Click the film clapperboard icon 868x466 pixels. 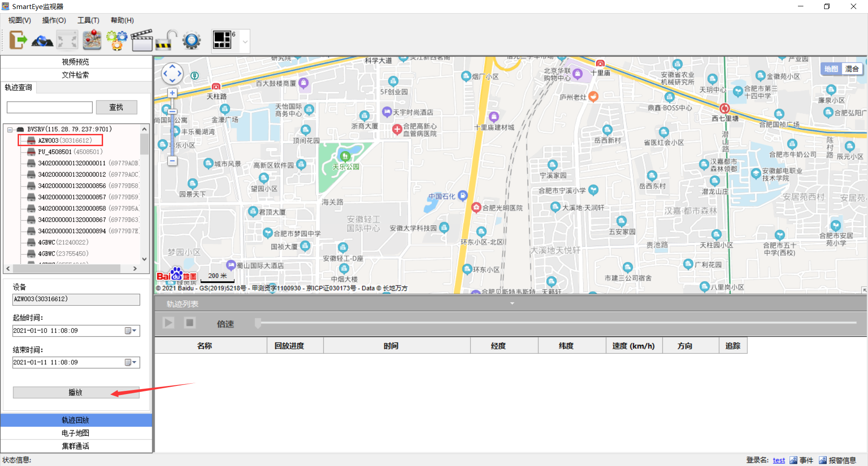click(x=142, y=40)
